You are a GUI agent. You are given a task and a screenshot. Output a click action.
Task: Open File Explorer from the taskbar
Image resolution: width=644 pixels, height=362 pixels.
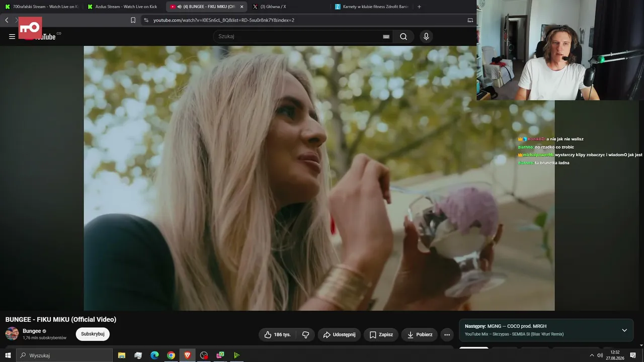[122, 355]
